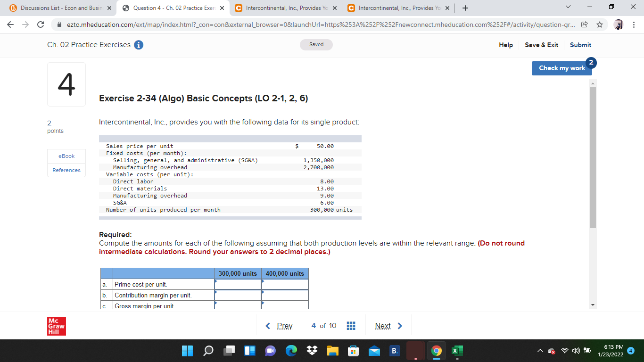Open the question navigation grid beside '4 of 10'

351,325
